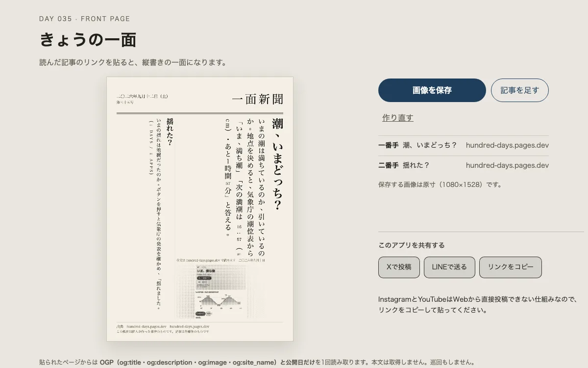Screen dimensions: 588x368
Task: Click the 潮、いまどっち？ headline in the preview
Action: click(x=278, y=164)
